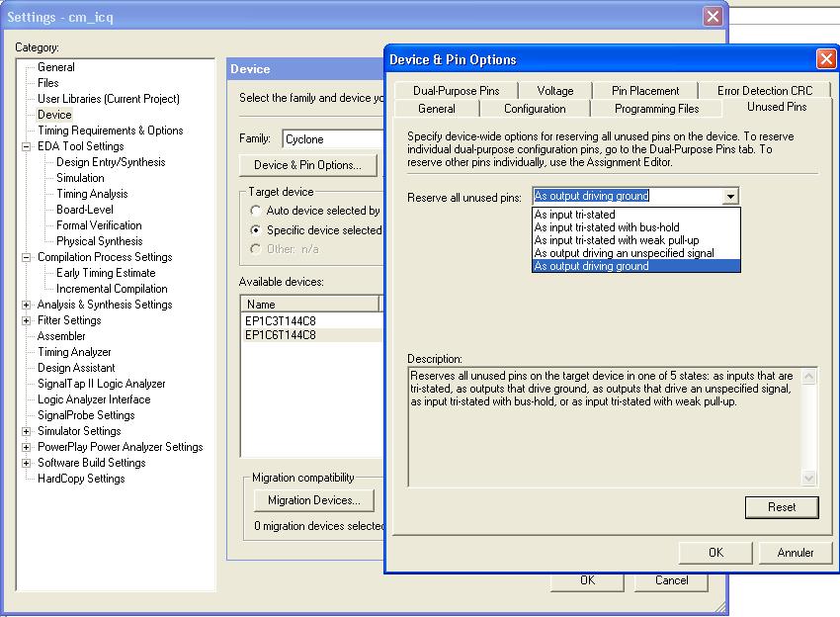
Task: Open Reserve all unused pins dropdown arrow
Action: [730, 196]
